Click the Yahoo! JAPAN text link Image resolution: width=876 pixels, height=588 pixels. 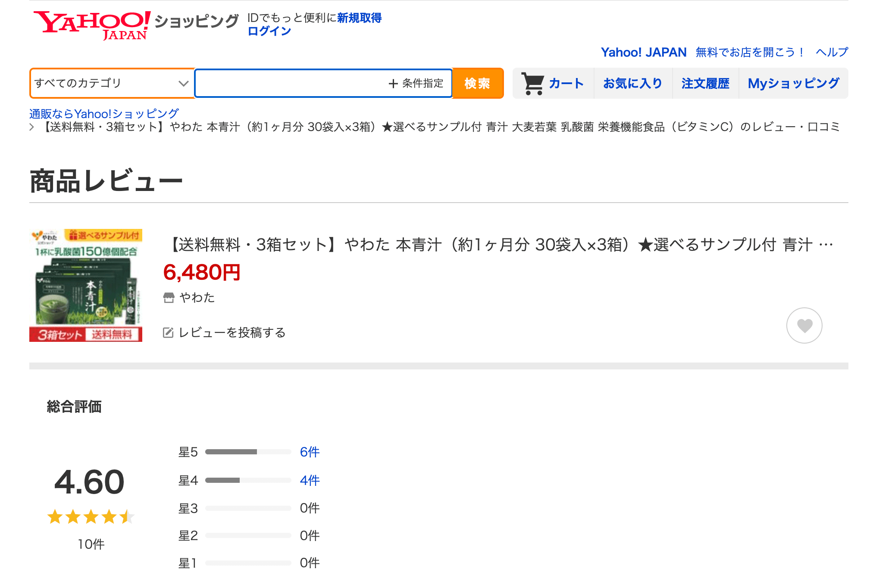[644, 52]
